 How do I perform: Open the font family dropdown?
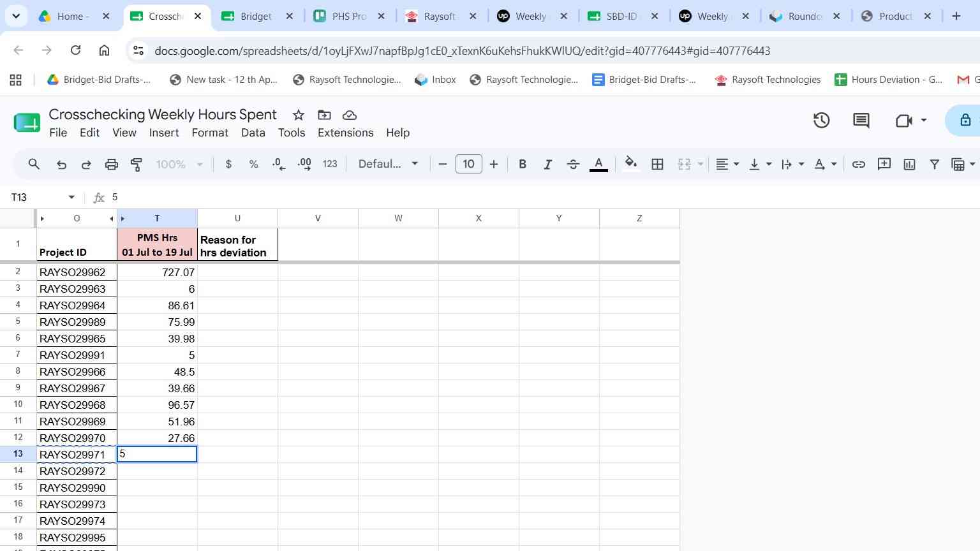pyautogui.click(x=388, y=164)
